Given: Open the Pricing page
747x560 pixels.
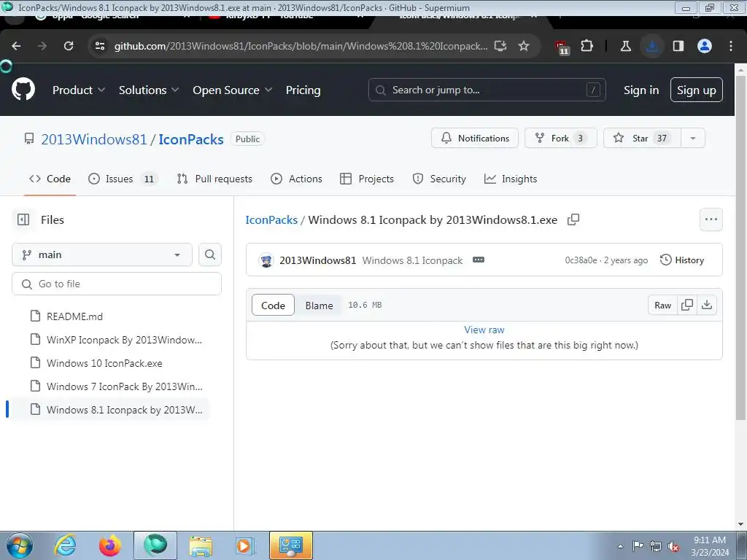Looking at the screenshot, I should click(303, 90).
